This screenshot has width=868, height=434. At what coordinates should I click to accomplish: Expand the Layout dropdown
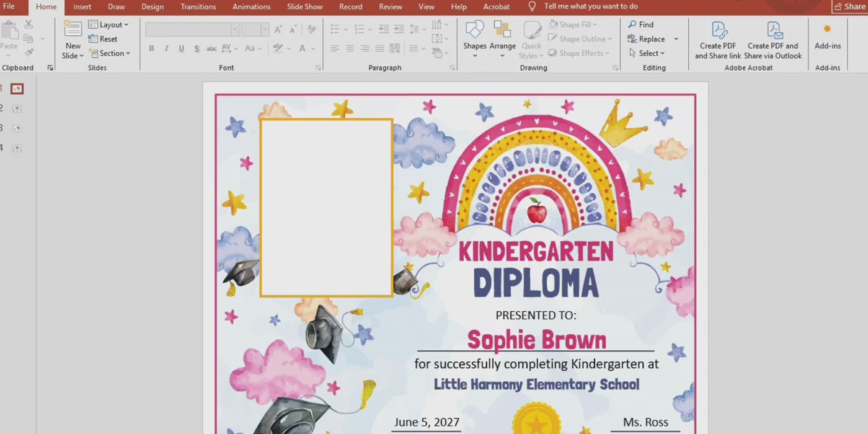click(109, 25)
